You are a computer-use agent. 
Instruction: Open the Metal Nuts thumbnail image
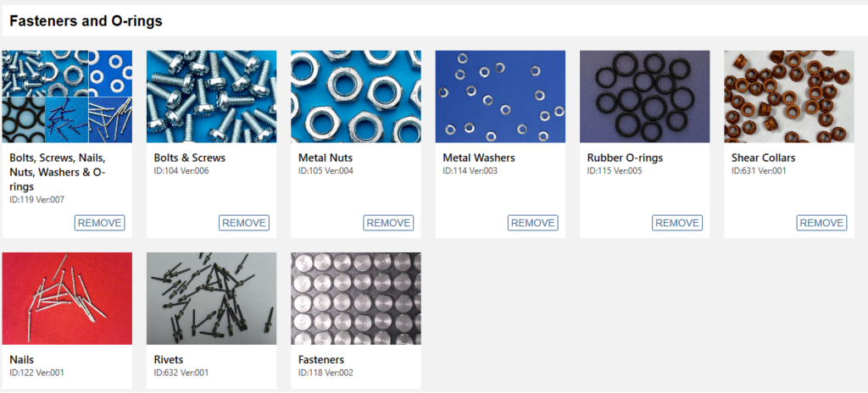356,97
